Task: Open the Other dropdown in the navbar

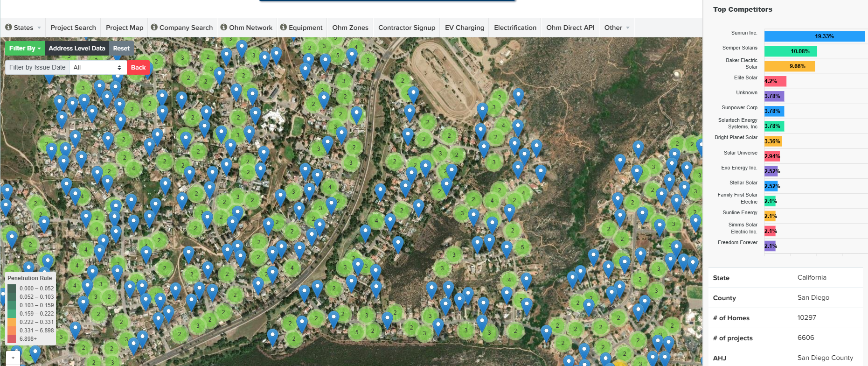Action: tap(617, 28)
